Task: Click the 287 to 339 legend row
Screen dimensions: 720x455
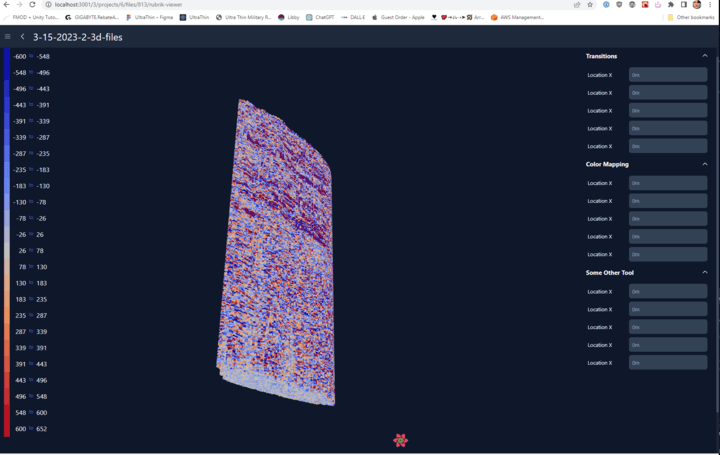Action: point(31,331)
